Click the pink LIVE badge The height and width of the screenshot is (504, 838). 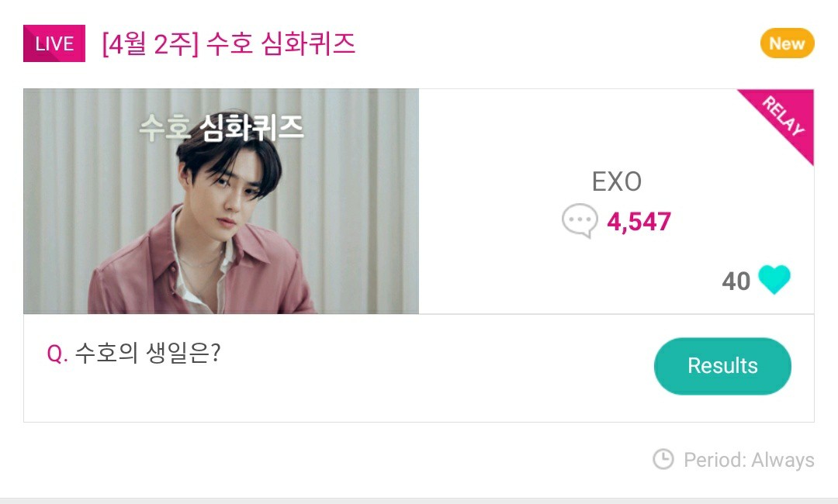pyautogui.click(x=54, y=43)
